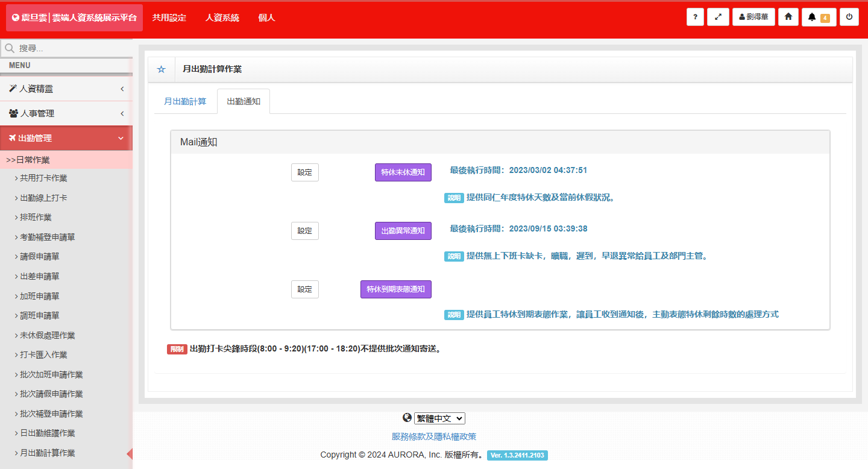This screenshot has width=868, height=469.
Task: Send the 特休到期表態通知 mail
Action: [x=396, y=289]
